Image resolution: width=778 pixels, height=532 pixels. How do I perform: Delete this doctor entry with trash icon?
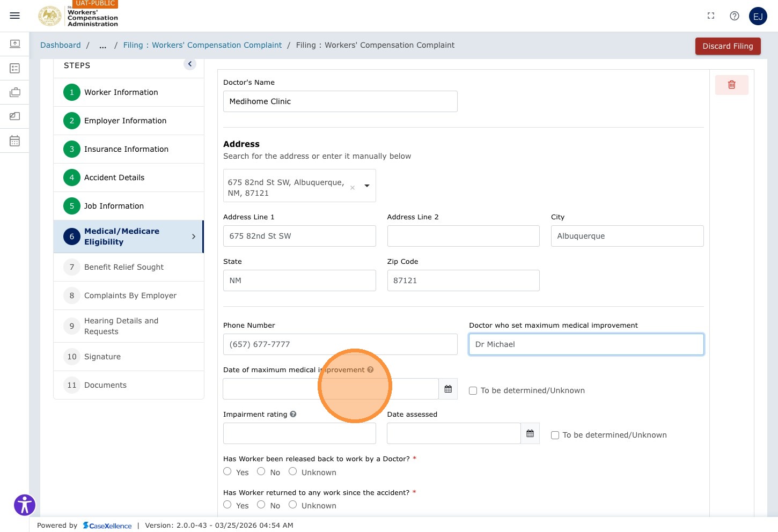pos(731,85)
